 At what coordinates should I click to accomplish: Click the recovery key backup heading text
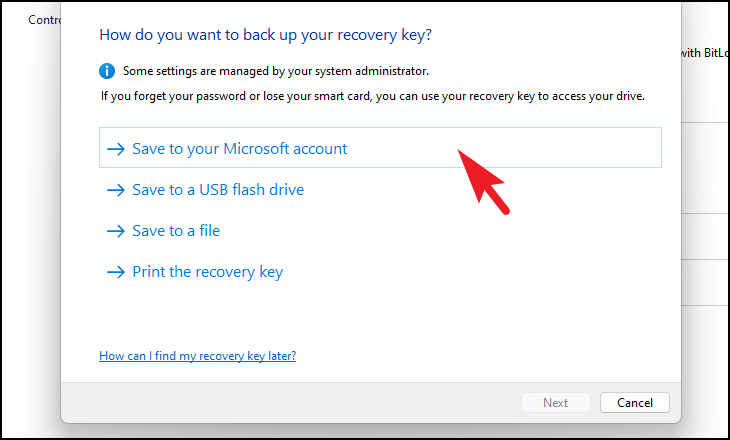click(265, 35)
